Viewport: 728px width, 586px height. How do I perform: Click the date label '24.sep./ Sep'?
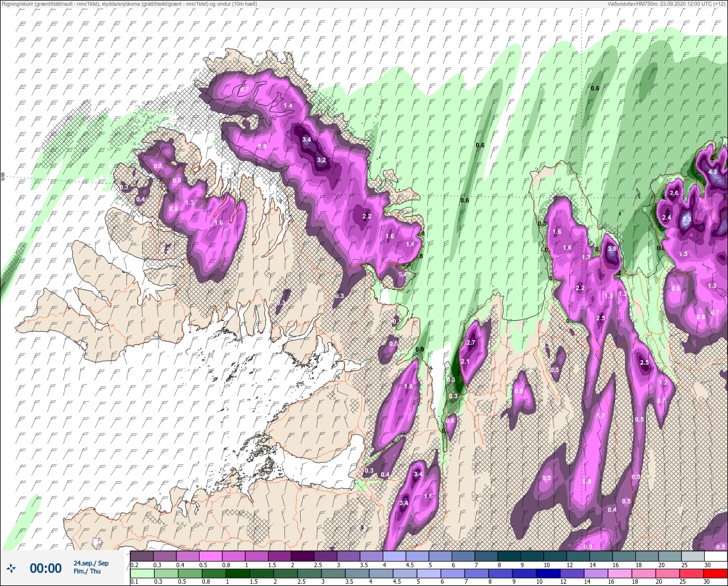click(91, 563)
